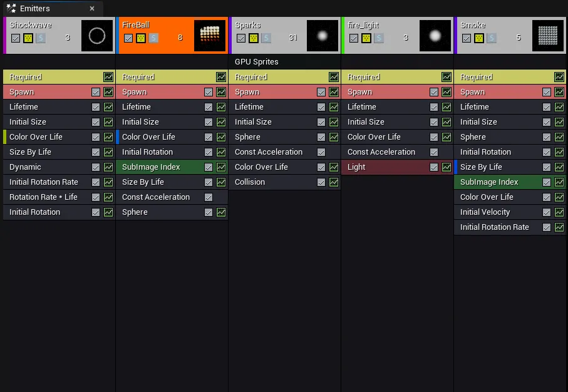
Task: Disable the Shockwave emitter checkbox
Action: (16, 38)
